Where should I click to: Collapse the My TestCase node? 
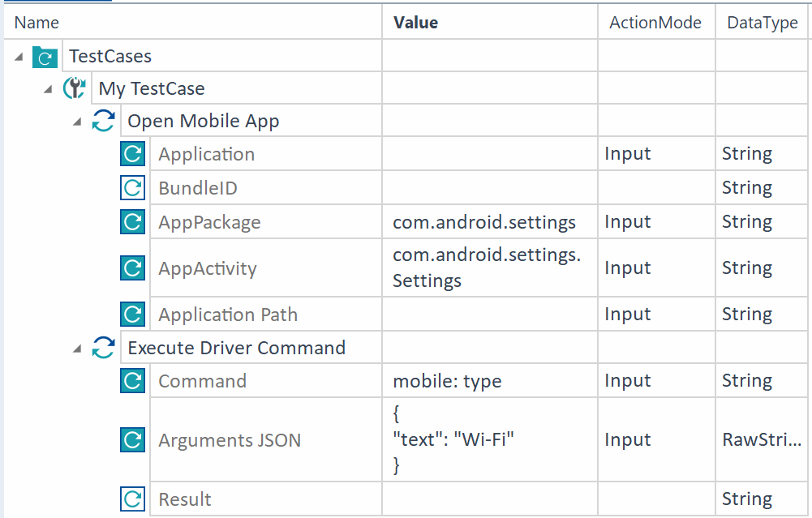(48, 89)
